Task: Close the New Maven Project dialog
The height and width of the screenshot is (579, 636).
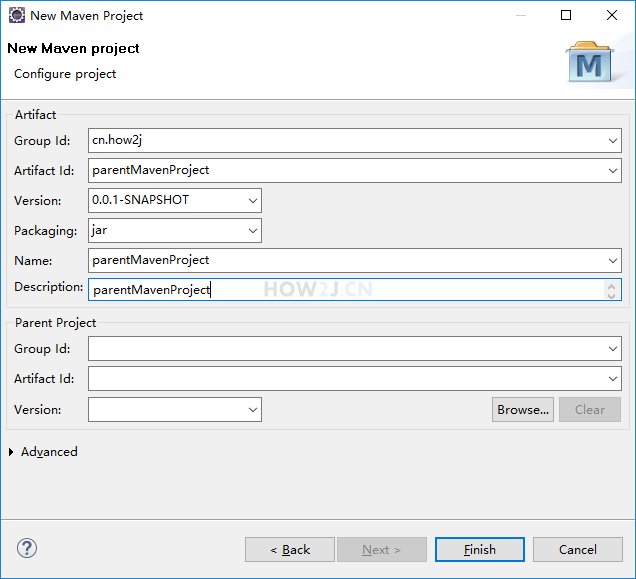Action: coord(612,15)
